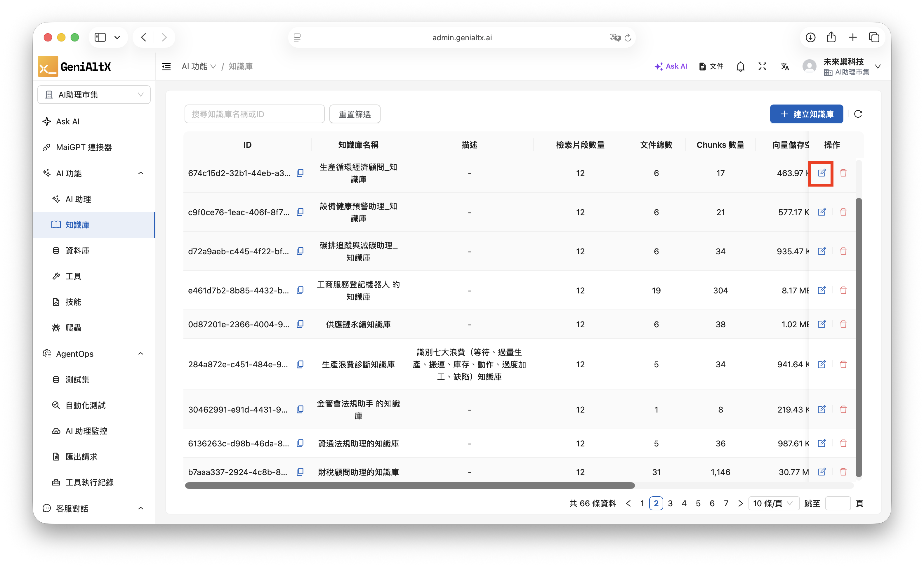
Task: Select 資料庫 in the sidebar
Action: pyautogui.click(x=77, y=251)
